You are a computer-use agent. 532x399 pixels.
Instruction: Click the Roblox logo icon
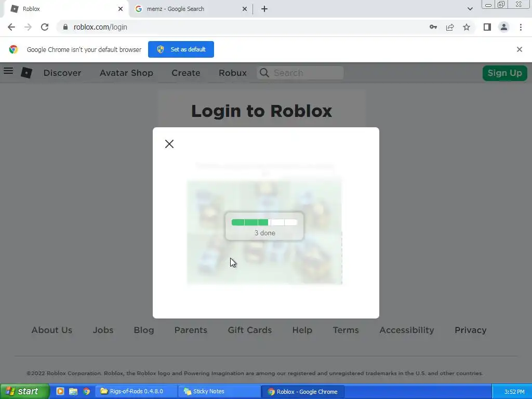[x=26, y=73]
